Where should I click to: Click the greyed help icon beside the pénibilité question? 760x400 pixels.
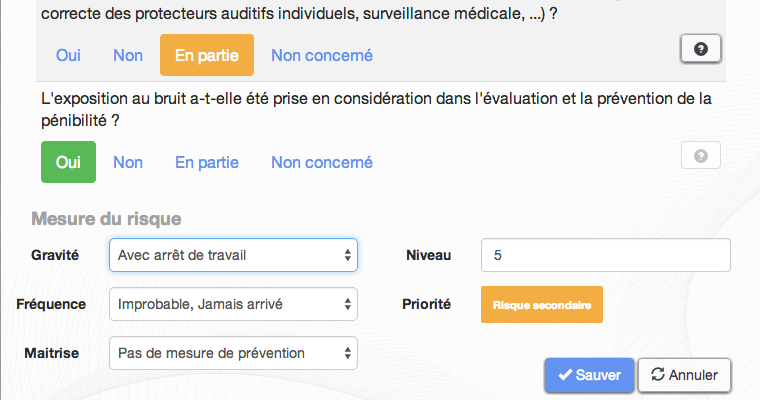click(x=700, y=156)
